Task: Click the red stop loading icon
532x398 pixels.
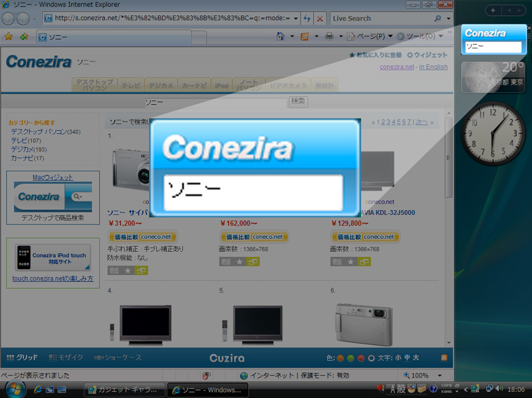Action: [x=320, y=19]
